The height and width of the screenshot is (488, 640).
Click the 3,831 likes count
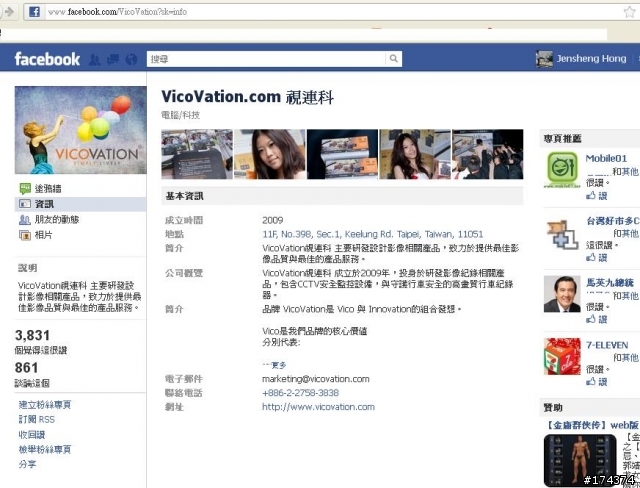(32, 335)
